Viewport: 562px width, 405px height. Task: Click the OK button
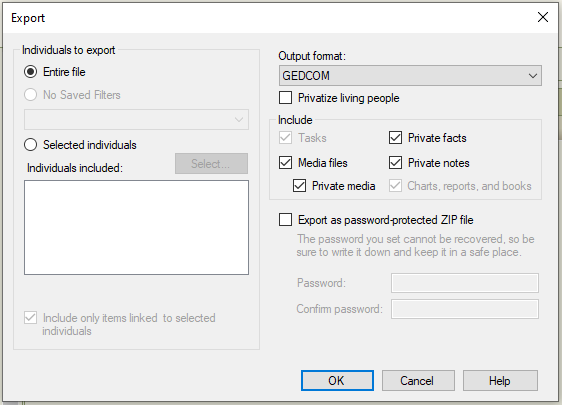(337, 380)
